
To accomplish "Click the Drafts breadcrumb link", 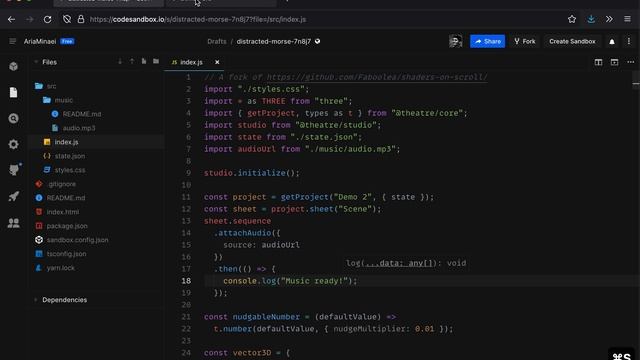I will point(216,41).
